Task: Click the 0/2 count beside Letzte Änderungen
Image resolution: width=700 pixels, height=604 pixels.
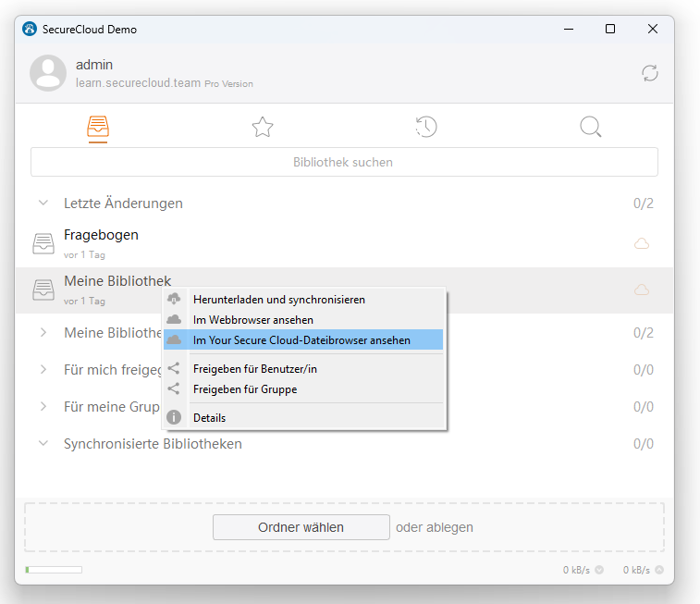Action: [644, 203]
